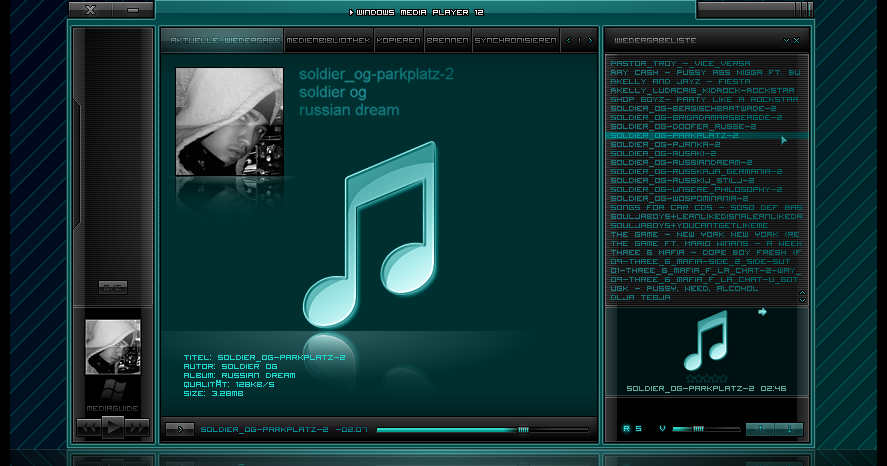Screen dimensions: 887x466
Task: Toggle shuffle with the S indicator
Action: coord(638,429)
